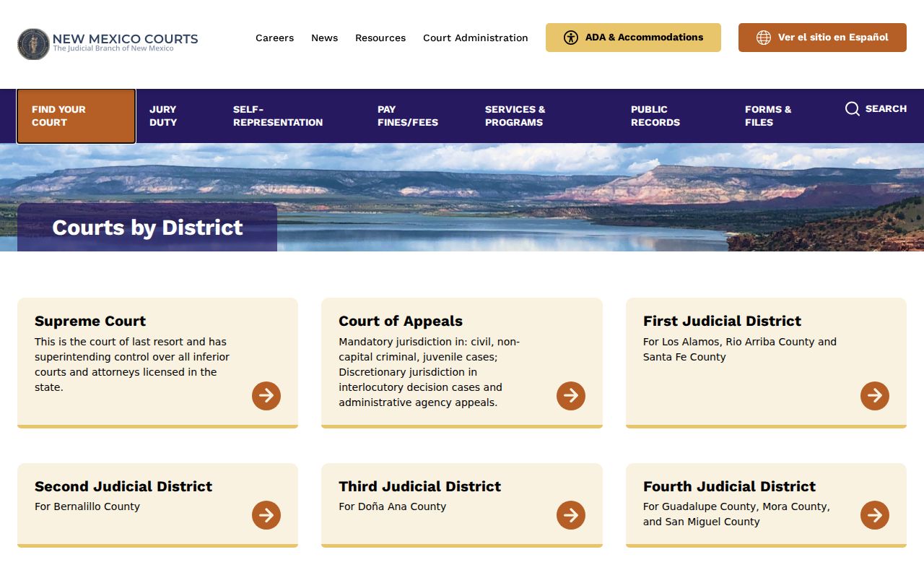Click the New Mexico Courts site title
The width and height of the screenshot is (924, 578).
point(125,39)
